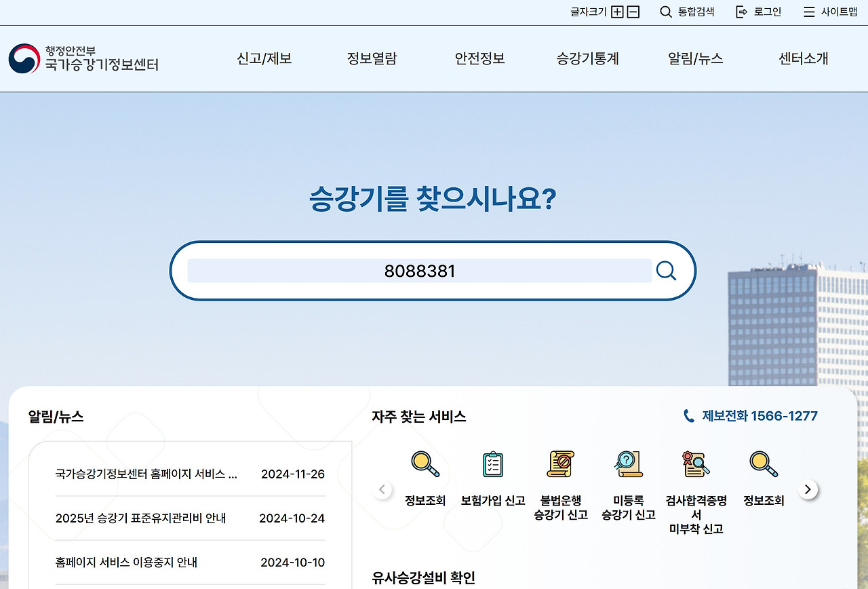Open the 미등록 승강기 신고 service icon

627,464
